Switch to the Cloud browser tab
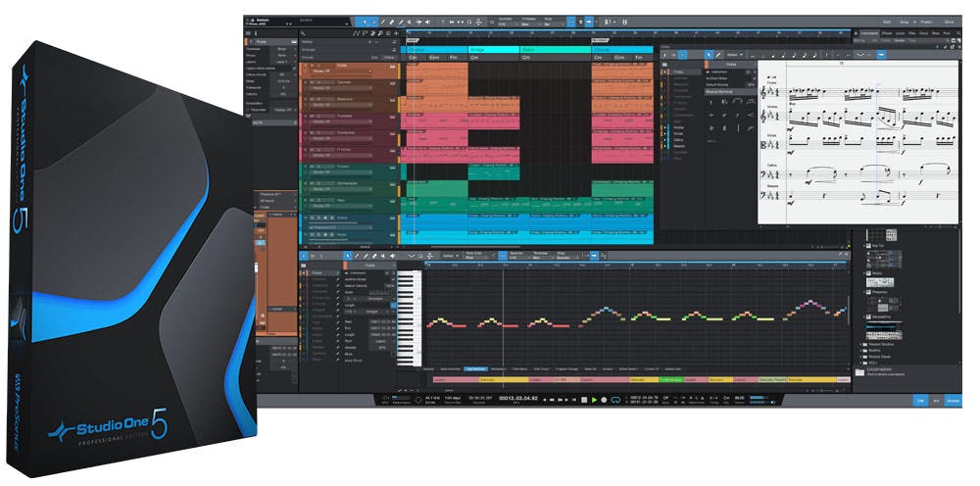The image size is (980, 486). coord(924,33)
